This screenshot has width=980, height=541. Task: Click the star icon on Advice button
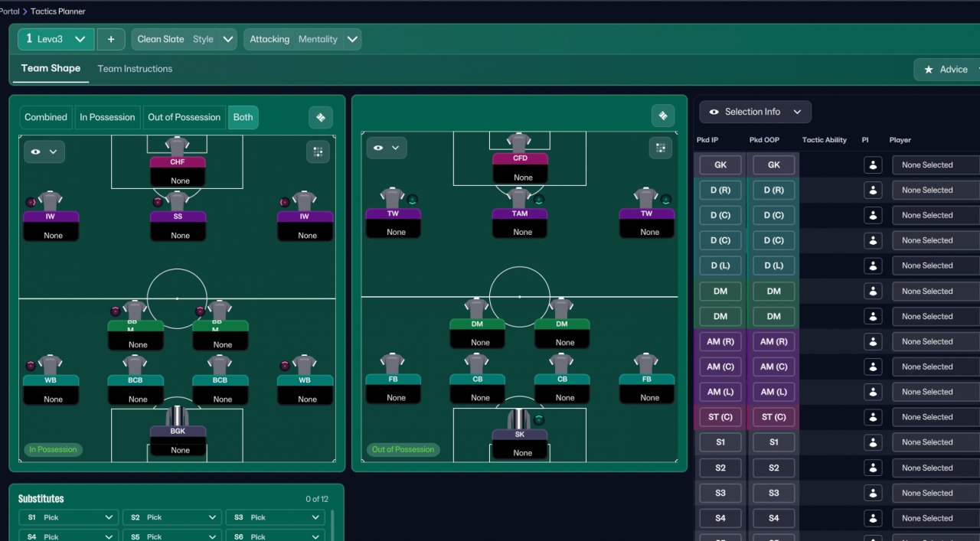tap(929, 70)
